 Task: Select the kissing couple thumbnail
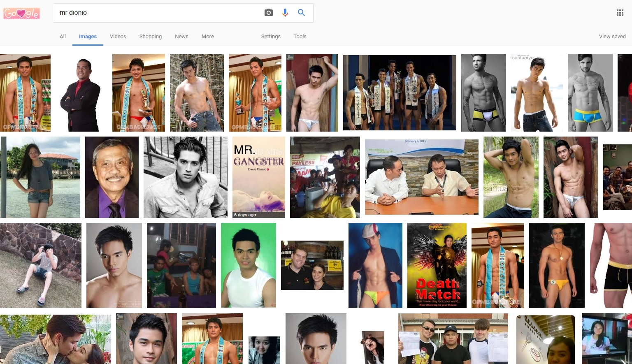pyautogui.click(x=56, y=339)
